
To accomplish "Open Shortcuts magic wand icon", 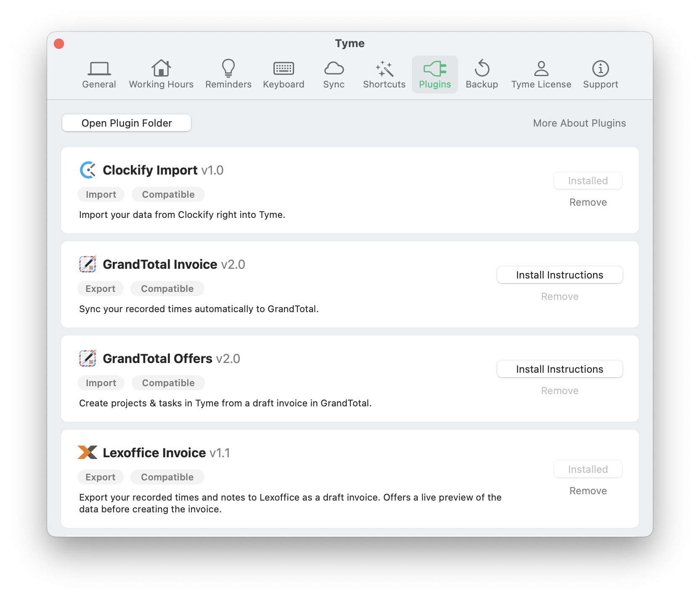I will pyautogui.click(x=384, y=69).
